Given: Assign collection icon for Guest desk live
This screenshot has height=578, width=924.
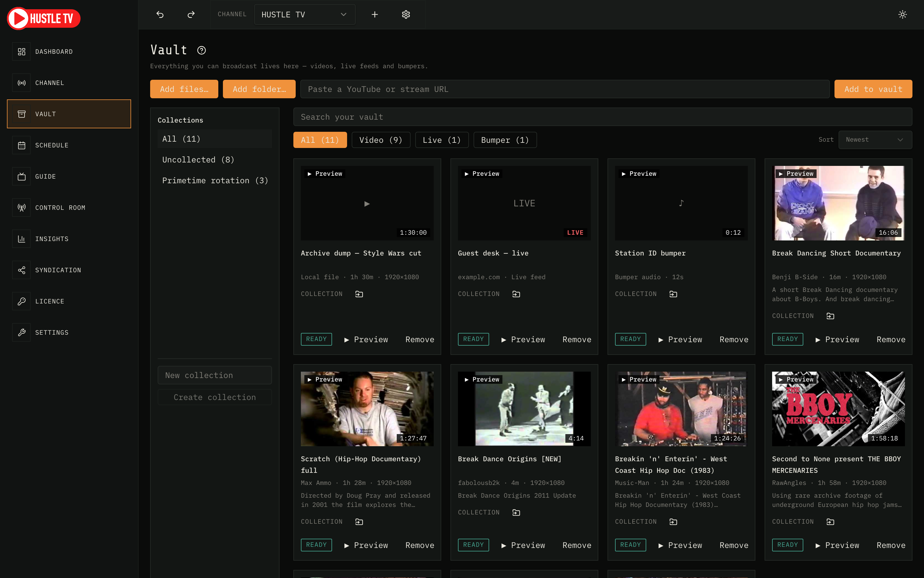Looking at the screenshot, I should tap(516, 294).
